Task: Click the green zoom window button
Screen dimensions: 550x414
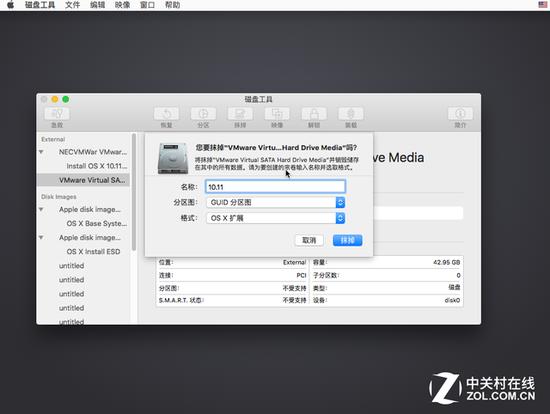Action: [x=66, y=99]
